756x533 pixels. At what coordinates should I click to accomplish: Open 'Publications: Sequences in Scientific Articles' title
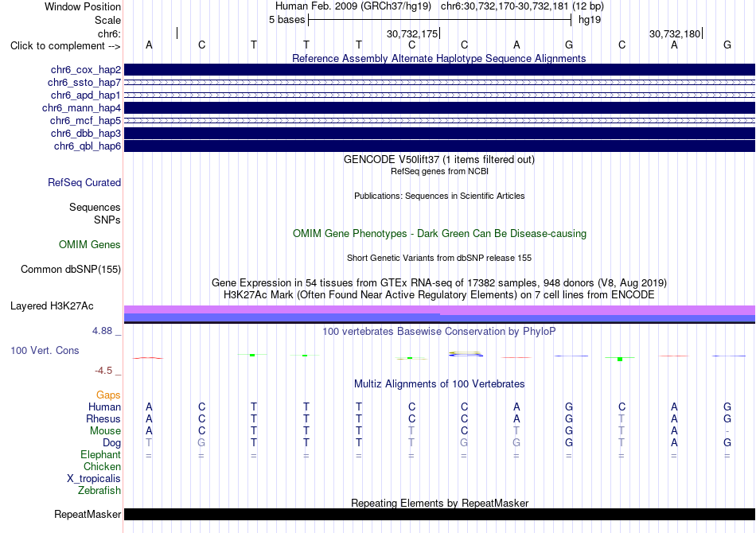coord(439,196)
